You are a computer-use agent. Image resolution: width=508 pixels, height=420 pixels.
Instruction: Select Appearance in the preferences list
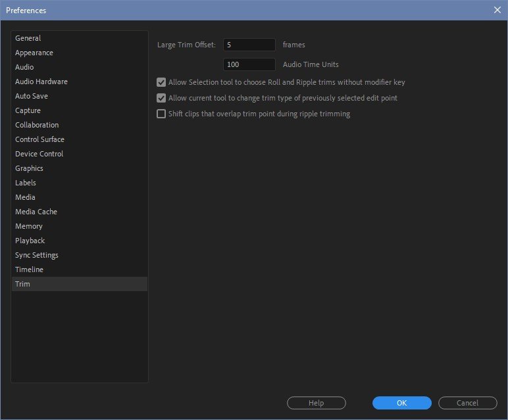[x=34, y=53]
